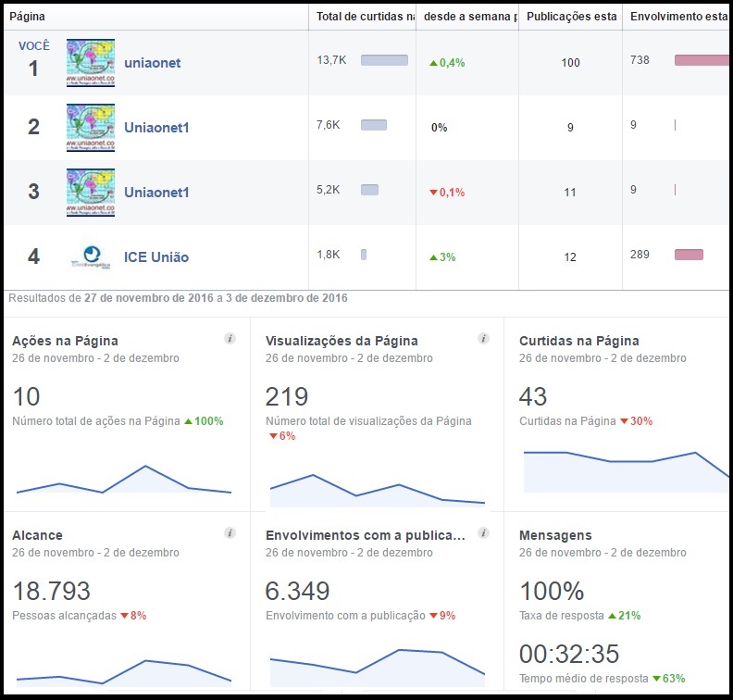Click info icon on Visualizações da Página card
This screenshot has height=700, width=733.
click(x=483, y=339)
